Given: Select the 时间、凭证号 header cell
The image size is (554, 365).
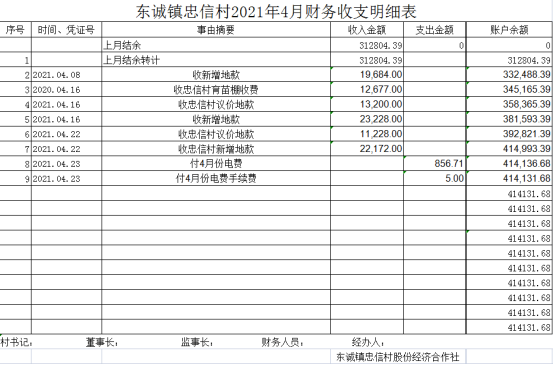Looking at the screenshot, I should 66,30.
